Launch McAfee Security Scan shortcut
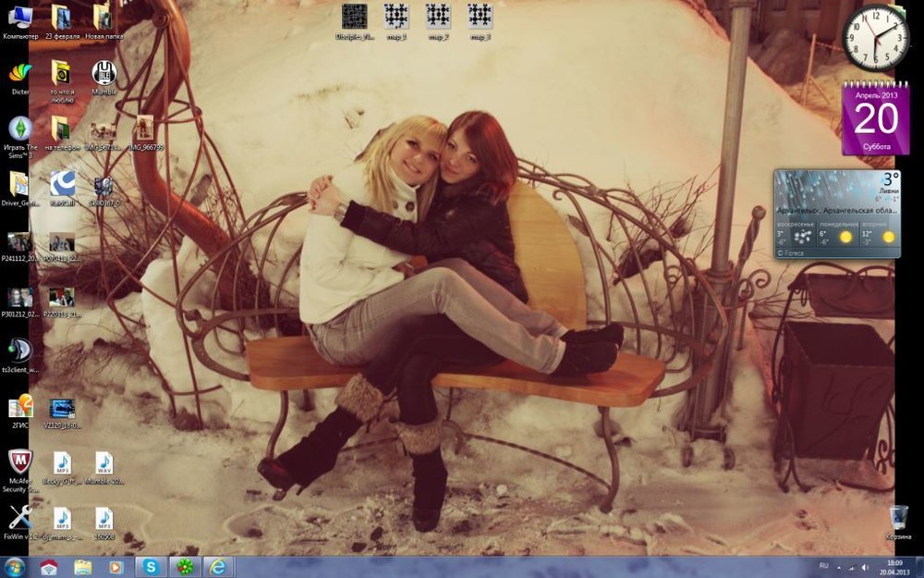The width and height of the screenshot is (924, 578). point(19,462)
